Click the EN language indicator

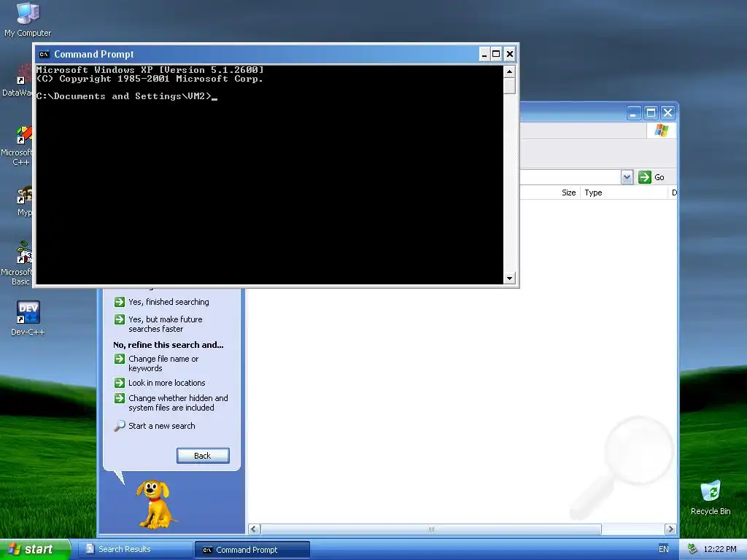pos(664,549)
